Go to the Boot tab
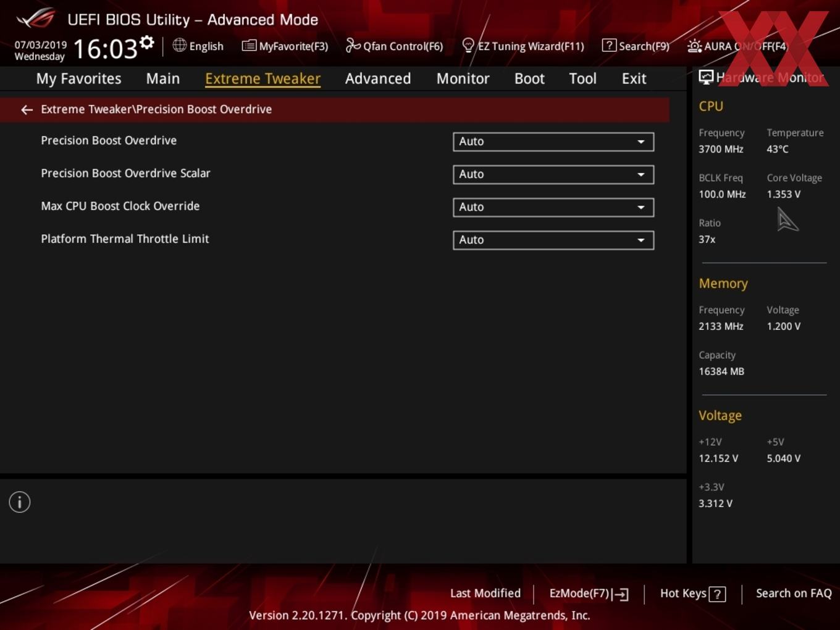The width and height of the screenshot is (840, 630). coord(529,78)
